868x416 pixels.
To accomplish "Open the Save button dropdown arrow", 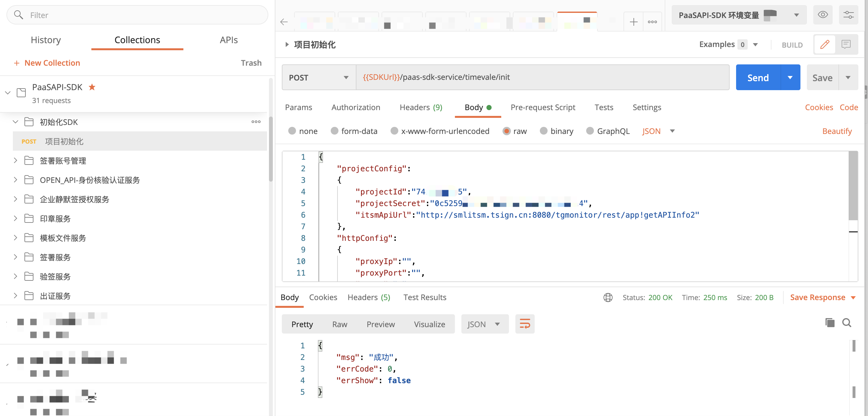I will pyautogui.click(x=848, y=77).
